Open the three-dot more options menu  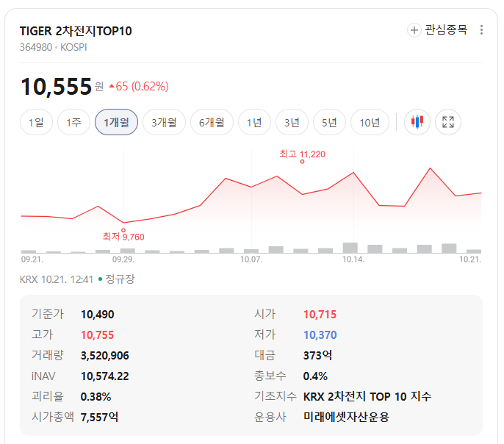481,30
